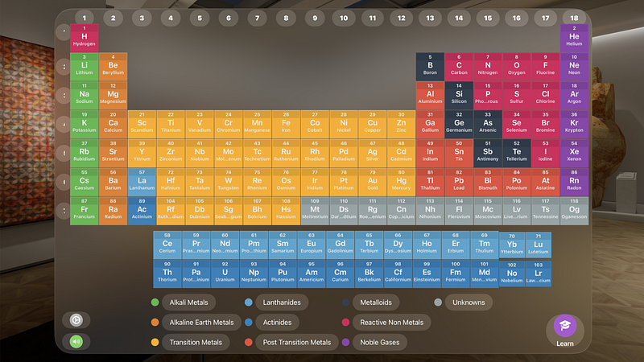Toggle the Noble Gases legend filter

[x=379, y=343]
